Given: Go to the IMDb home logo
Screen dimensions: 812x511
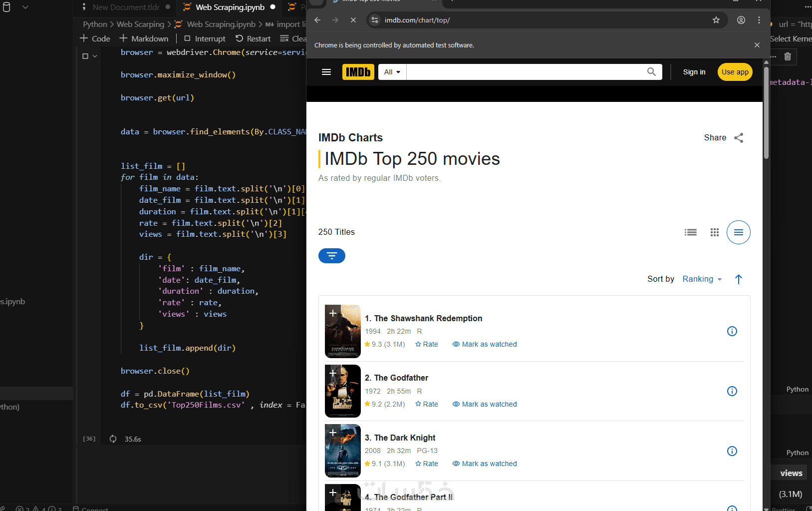Looking at the screenshot, I should pos(358,72).
